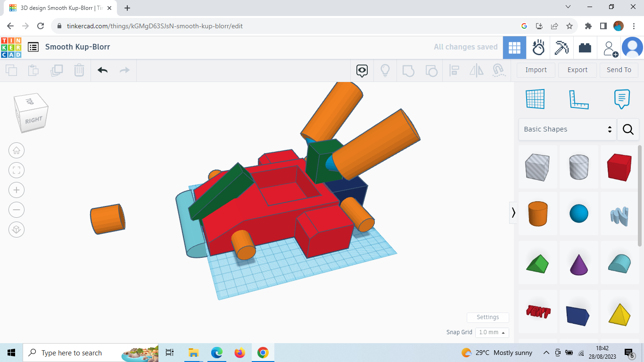Click the Export button
The width and height of the screenshot is (644, 362).
coord(577,70)
